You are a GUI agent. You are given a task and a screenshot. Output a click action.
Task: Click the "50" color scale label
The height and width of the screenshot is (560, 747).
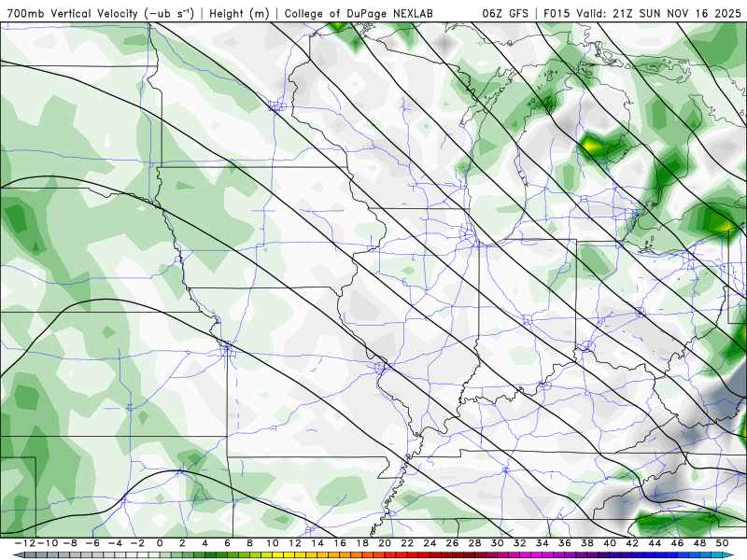click(722, 543)
